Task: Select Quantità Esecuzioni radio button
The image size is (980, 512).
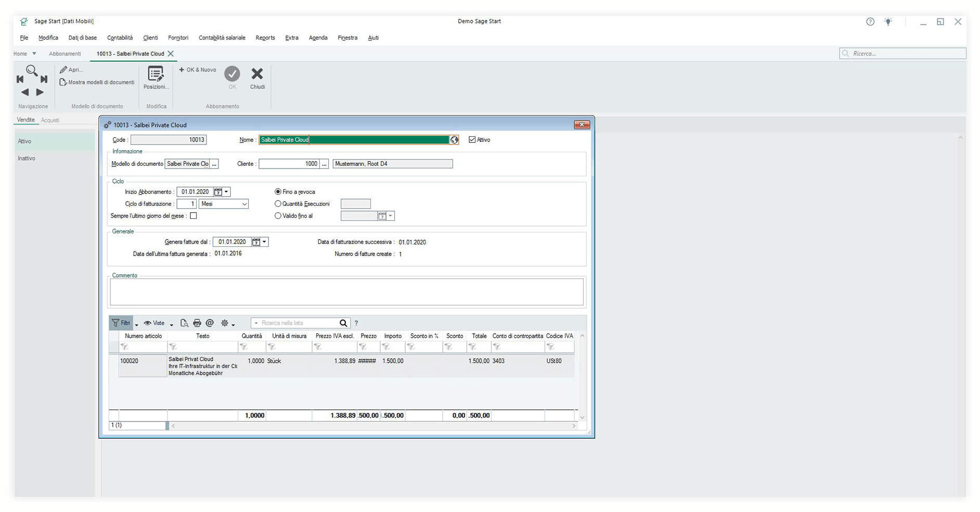Action: point(278,204)
